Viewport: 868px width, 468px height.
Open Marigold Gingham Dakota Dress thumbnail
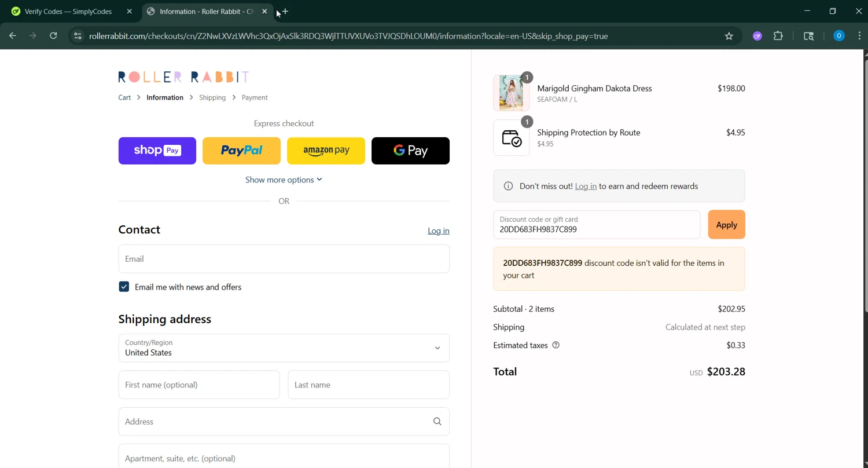tap(512, 93)
